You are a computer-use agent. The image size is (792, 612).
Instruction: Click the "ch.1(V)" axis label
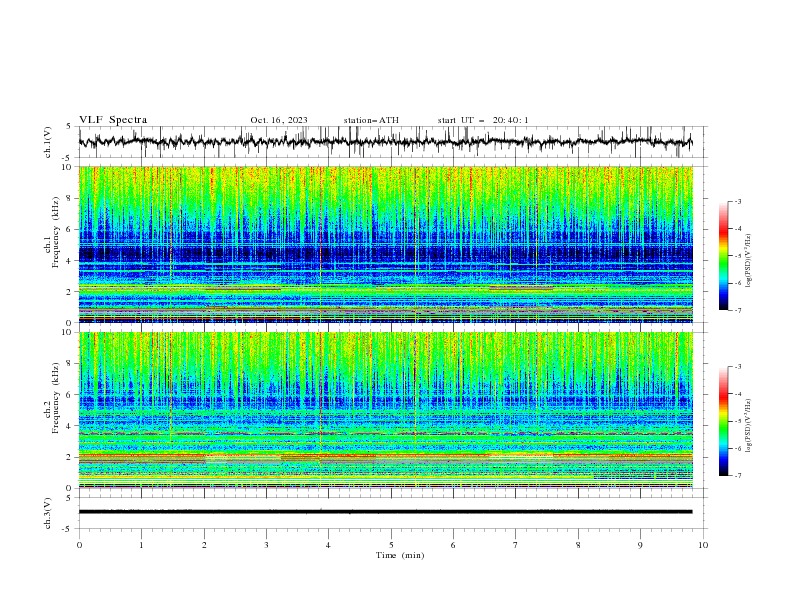(48, 142)
